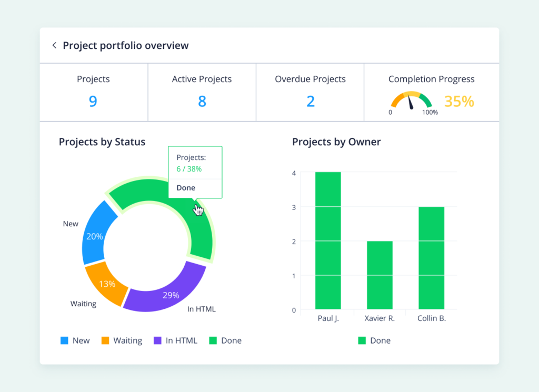Open the Projects count card showing 9
The width and height of the screenshot is (539, 392).
tap(94, 92)
